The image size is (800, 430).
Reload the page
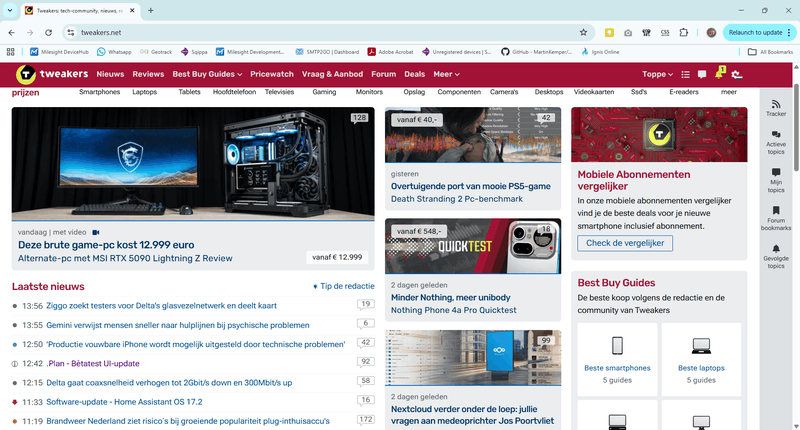point(48,32)
